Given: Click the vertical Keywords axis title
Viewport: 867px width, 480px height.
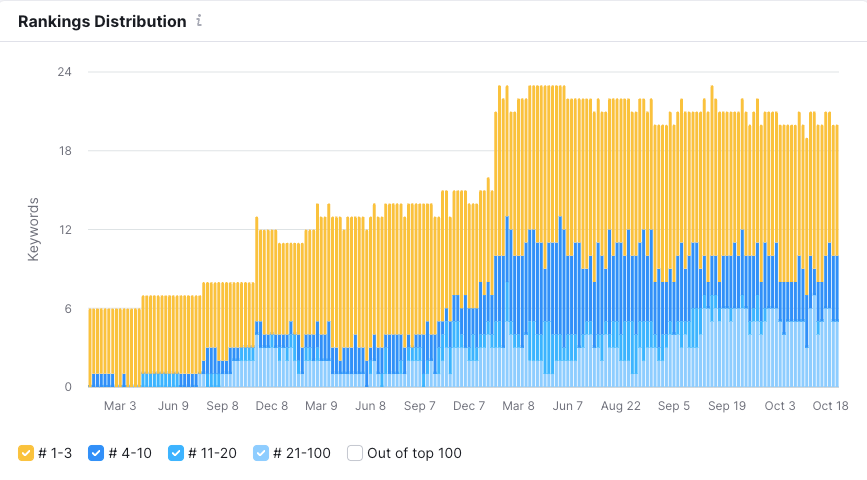Looking at the screenshot, I should (x=33, y=230).
